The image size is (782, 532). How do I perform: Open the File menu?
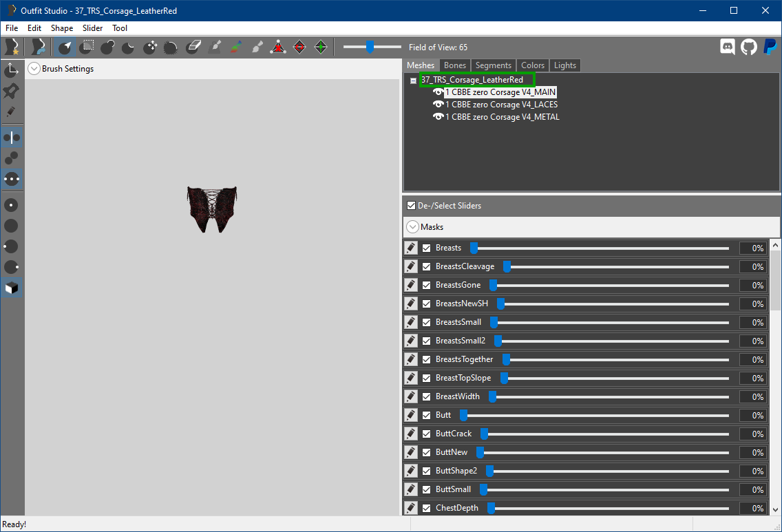[x=12, y=28]
